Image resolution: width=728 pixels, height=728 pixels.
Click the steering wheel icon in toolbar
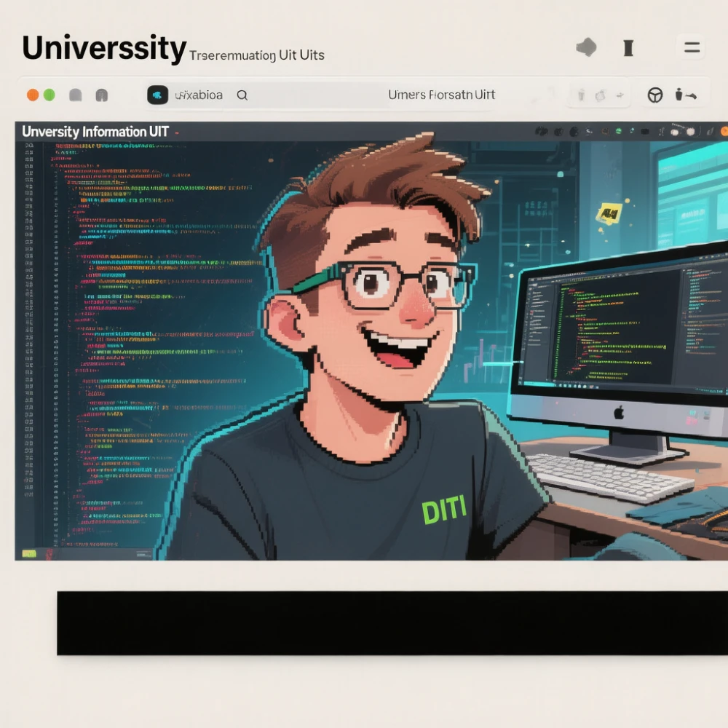tap(655, 95)
